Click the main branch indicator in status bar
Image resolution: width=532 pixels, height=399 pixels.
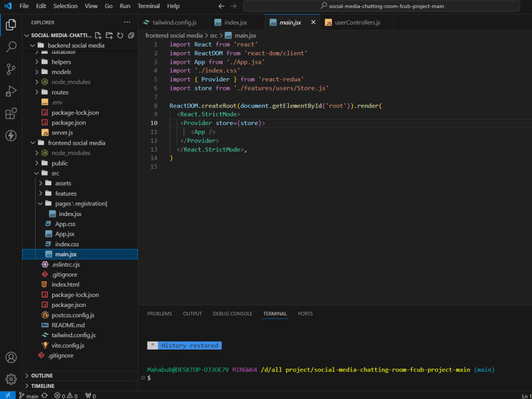[29, 396]
